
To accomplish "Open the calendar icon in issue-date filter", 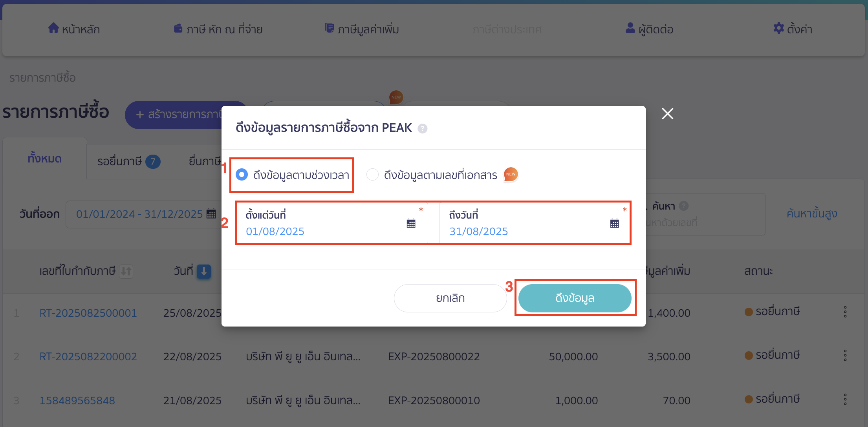I will coord(211,214).
